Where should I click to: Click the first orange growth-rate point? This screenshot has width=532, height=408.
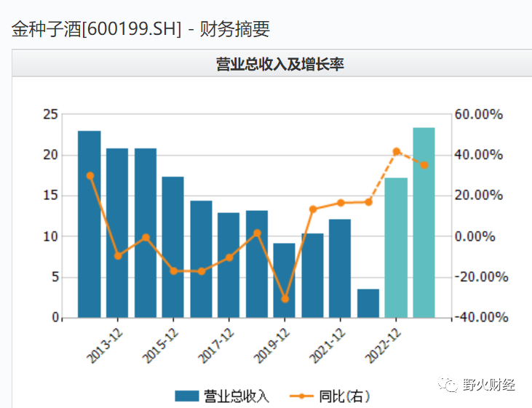90,176
